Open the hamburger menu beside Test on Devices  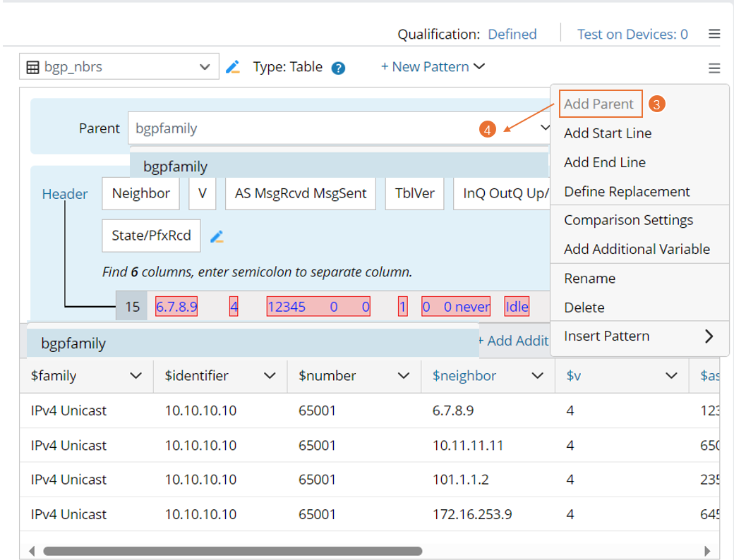pos(714,34)
